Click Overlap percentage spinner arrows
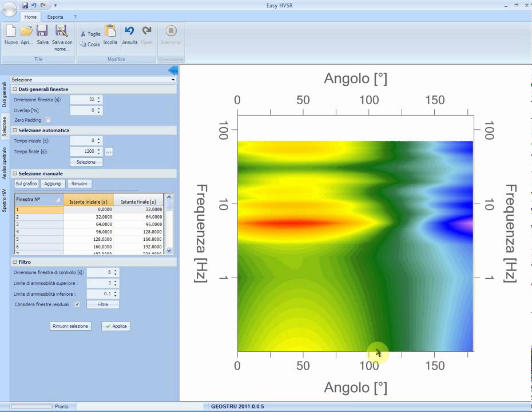Screen dimensions: 532x412 (x=99, y=110)
